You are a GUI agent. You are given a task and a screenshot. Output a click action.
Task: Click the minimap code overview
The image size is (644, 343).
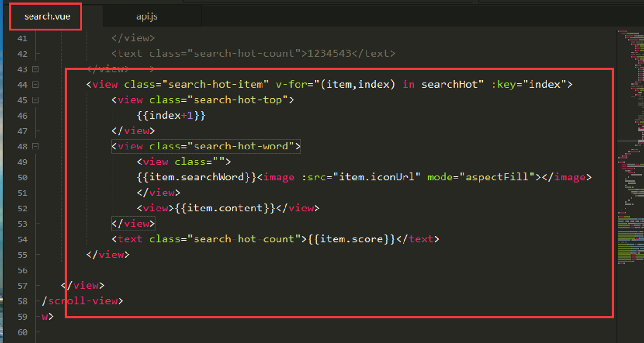coord(630,148)
